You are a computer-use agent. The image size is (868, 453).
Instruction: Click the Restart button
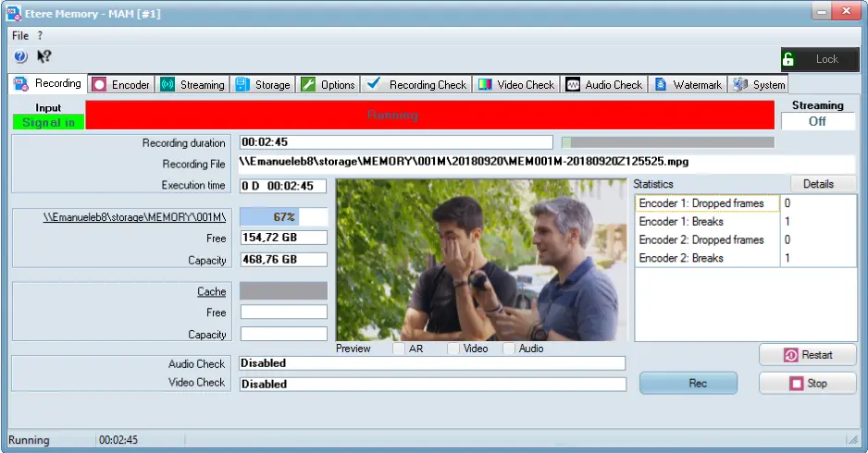pos(807,355)
